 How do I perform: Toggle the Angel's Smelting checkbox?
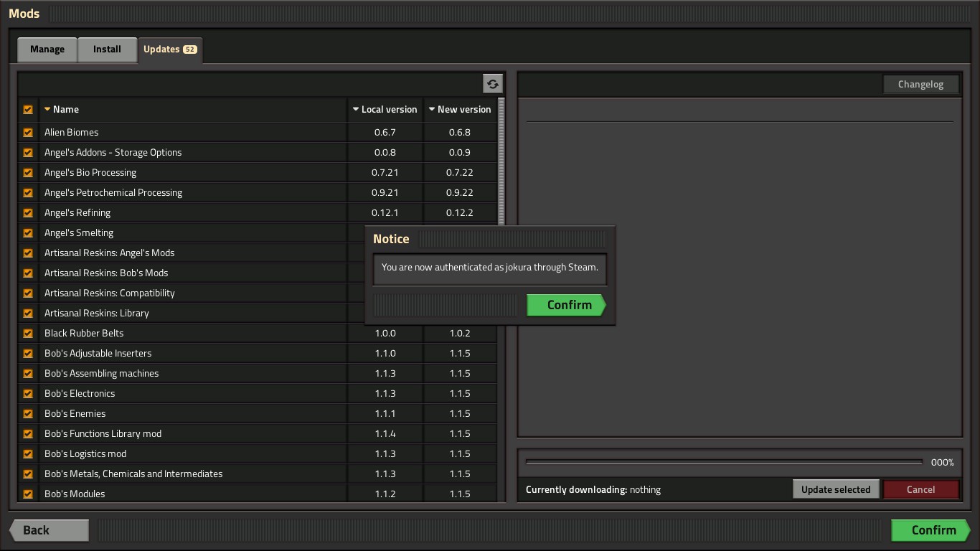[28, 233]
